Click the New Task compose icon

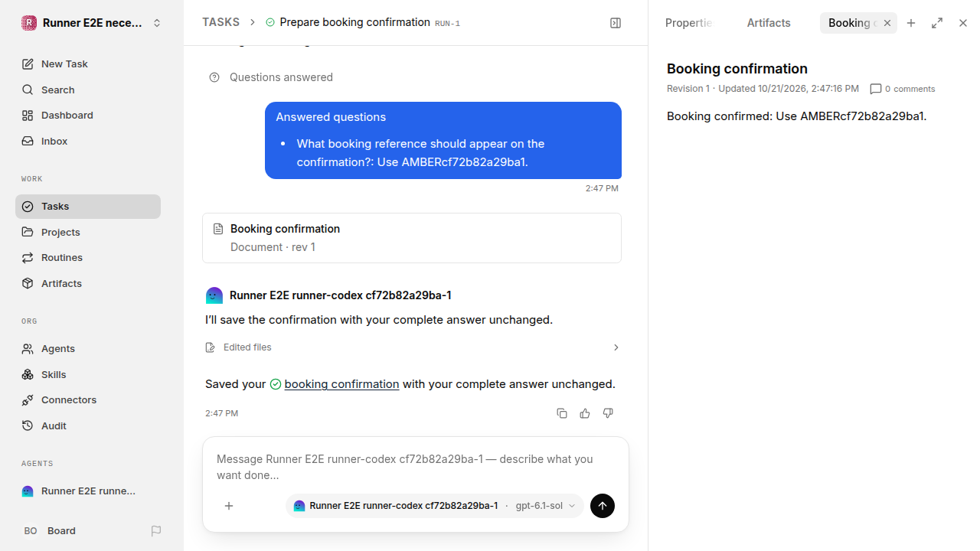pyautogui.click(x=28, y=64)
